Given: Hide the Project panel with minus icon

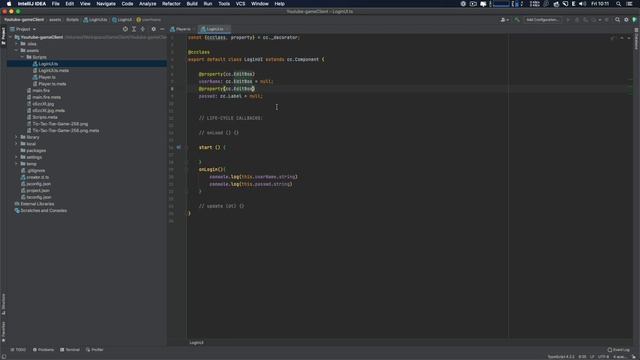Looking at the screenshot, I should [x=162, y=29].
